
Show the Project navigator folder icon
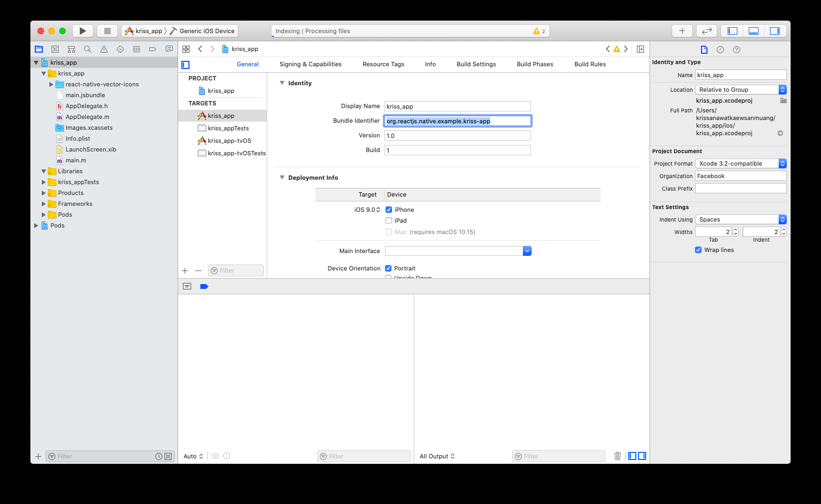(39, 49)
